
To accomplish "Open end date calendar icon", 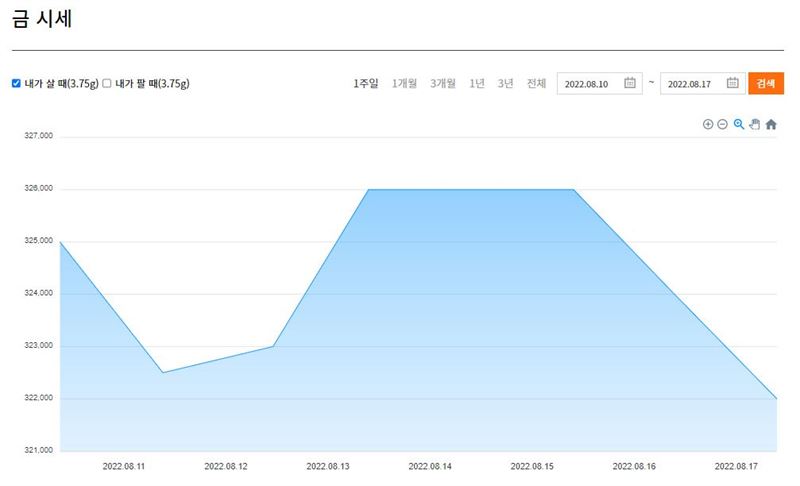I will 733,83.
